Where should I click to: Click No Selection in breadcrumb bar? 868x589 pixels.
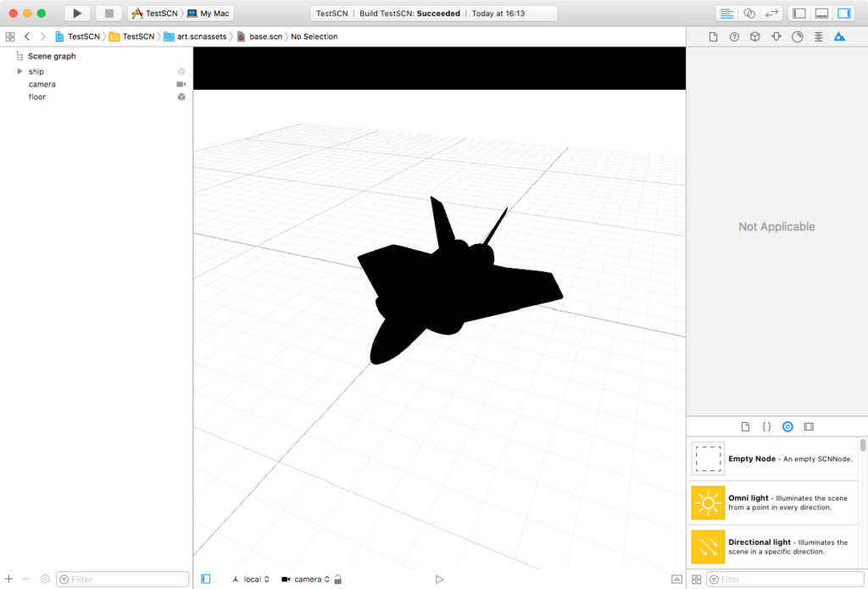(x=314, y=36)
